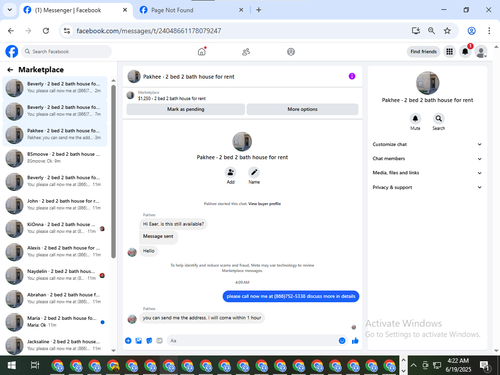Add people using the Add icon
500x375 pixels.
[x=230, y=172]
